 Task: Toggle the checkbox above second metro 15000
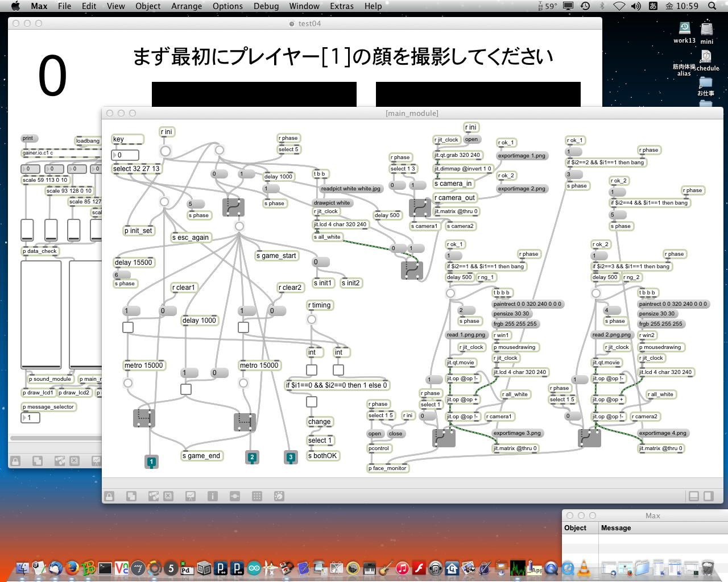coord(243,327)
